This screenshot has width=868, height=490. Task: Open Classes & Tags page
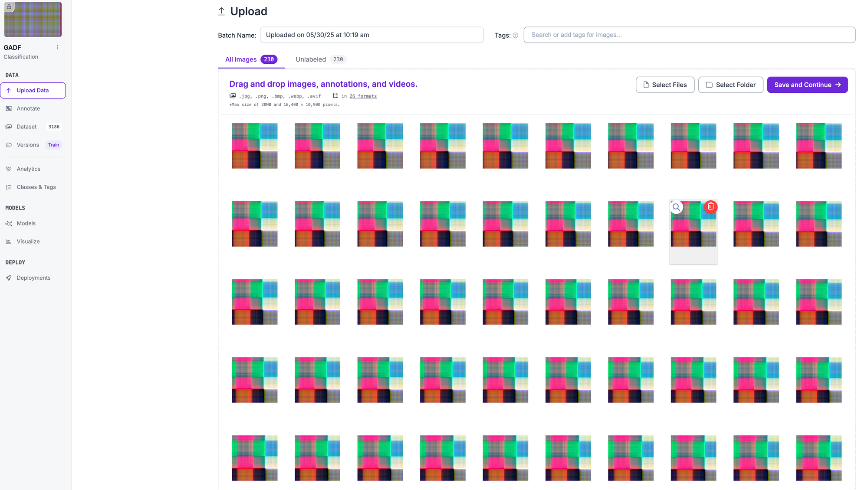[36, 187]
